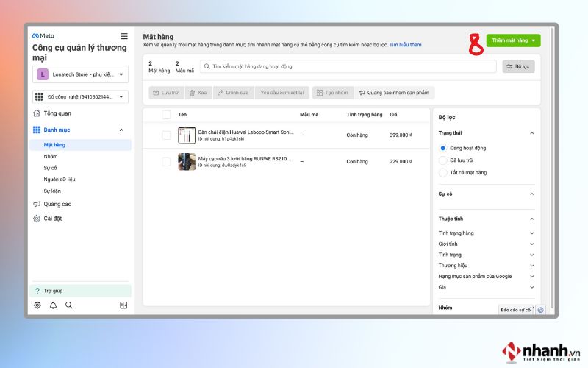Collapse Danh mục with its chevron

121,130
